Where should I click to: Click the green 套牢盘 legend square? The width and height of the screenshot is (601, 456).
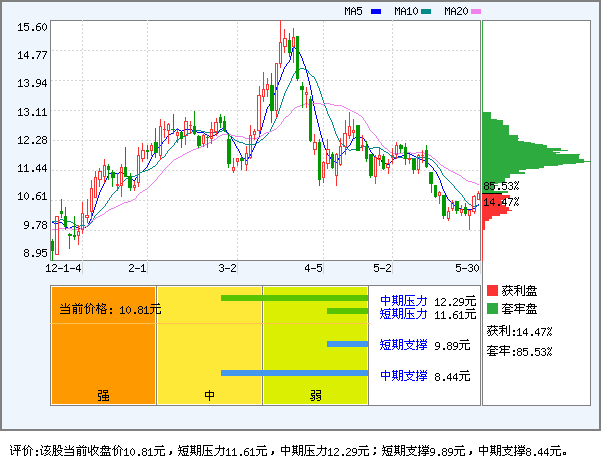coord(492,308)
